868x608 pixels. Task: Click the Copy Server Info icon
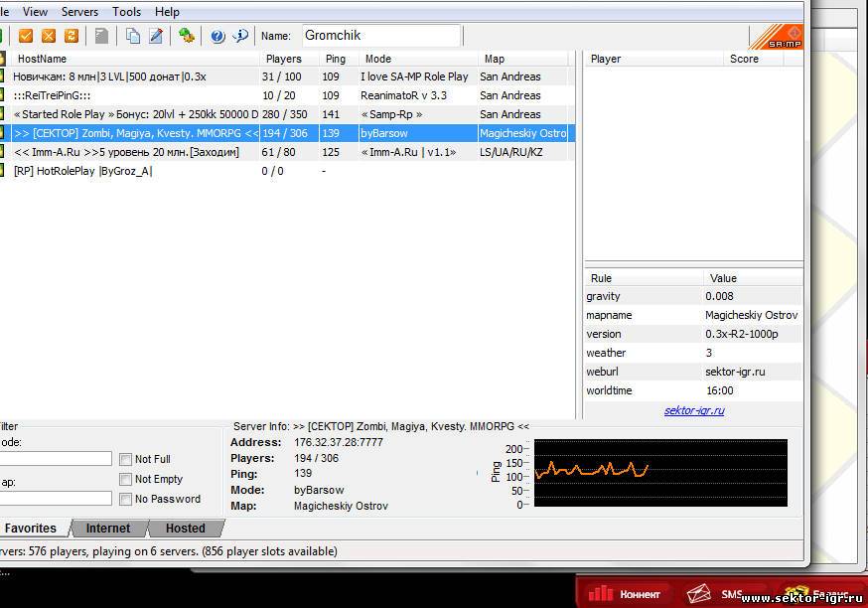pos(133,36)
